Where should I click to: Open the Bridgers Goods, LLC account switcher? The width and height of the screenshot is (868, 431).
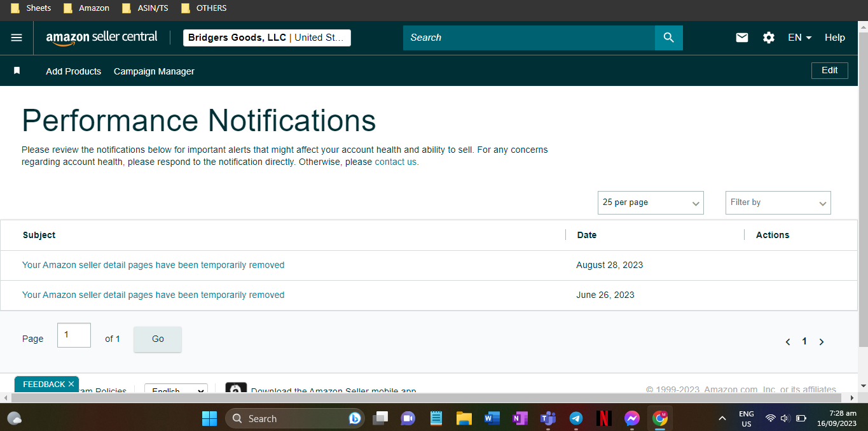click(x=267, y=38)
